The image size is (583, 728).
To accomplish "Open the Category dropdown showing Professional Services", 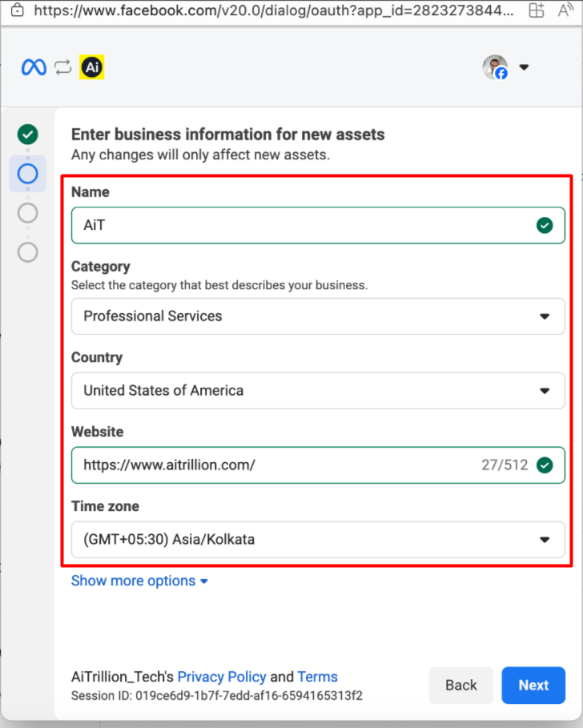I will [x=317, y=316].
